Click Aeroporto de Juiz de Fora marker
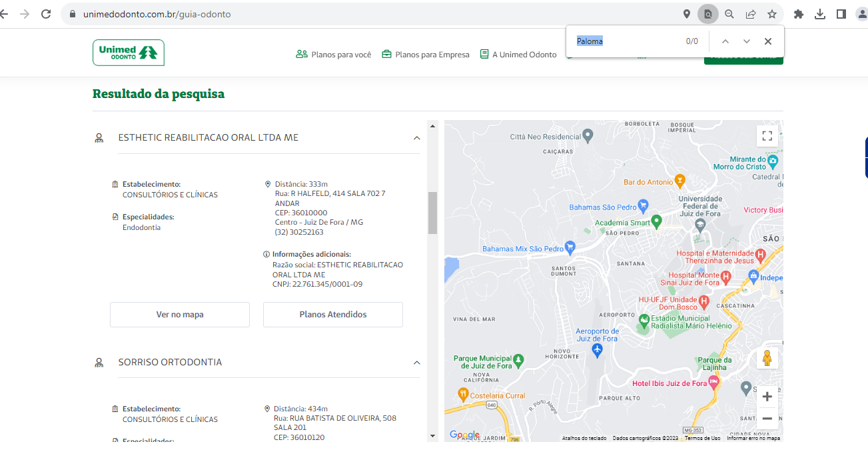Image resolution: width=868 pixels, height=452 pixels. 597,350
